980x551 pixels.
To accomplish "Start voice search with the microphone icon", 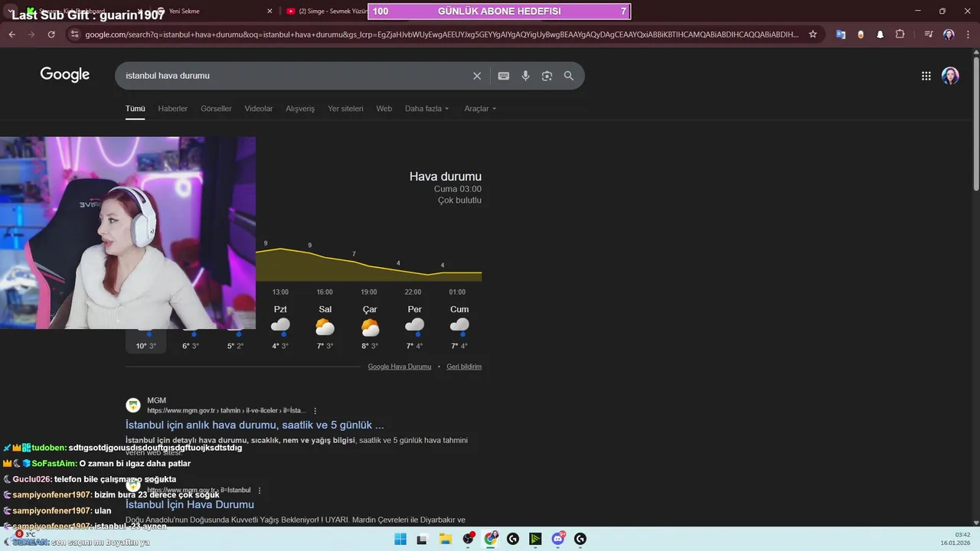I will pos(525,76).
